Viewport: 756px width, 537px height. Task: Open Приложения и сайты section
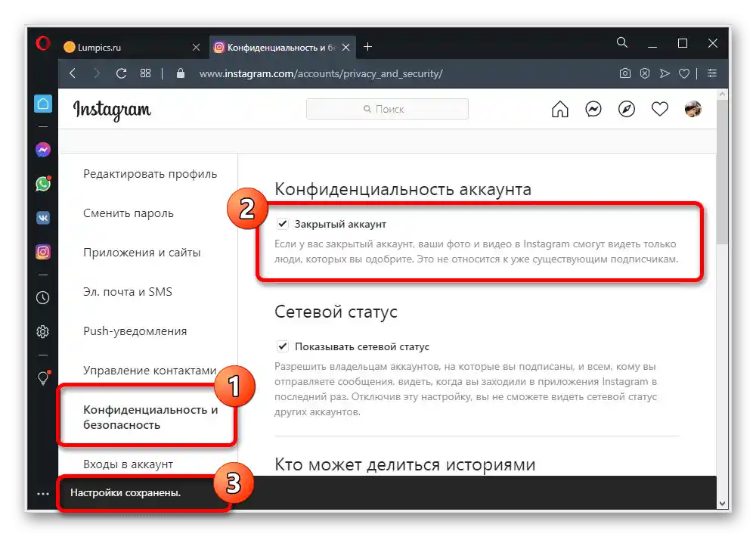click(142, 253)
